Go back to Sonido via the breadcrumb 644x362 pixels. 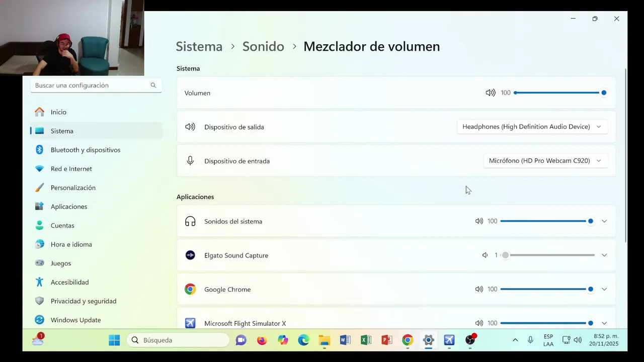(x=263, y=46)
